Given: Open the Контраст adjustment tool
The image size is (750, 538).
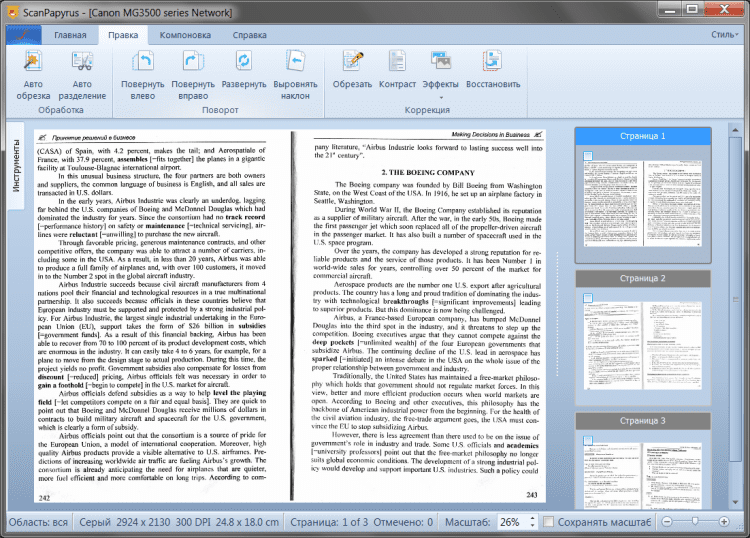Looking at the screenshot, I should click(x=397, y=61).
